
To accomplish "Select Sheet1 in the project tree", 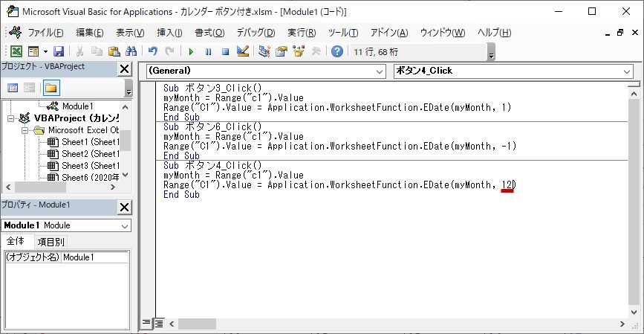I will (90, 142).
